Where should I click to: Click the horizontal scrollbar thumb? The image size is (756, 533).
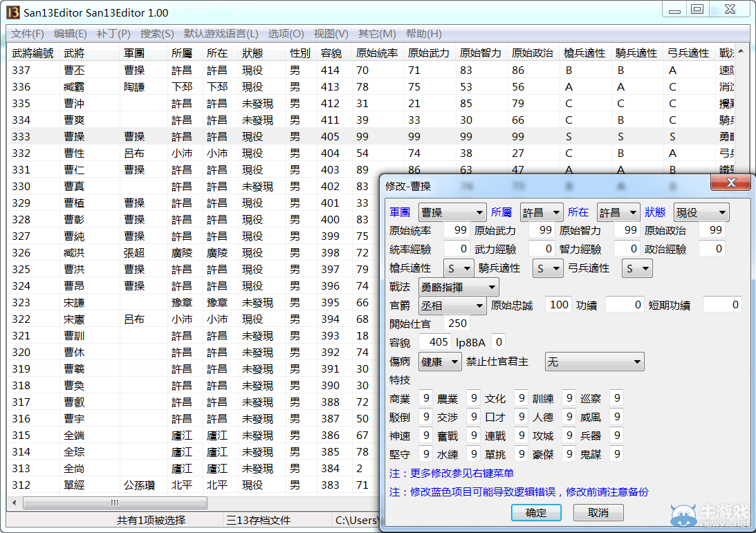[x=115, y=503]
